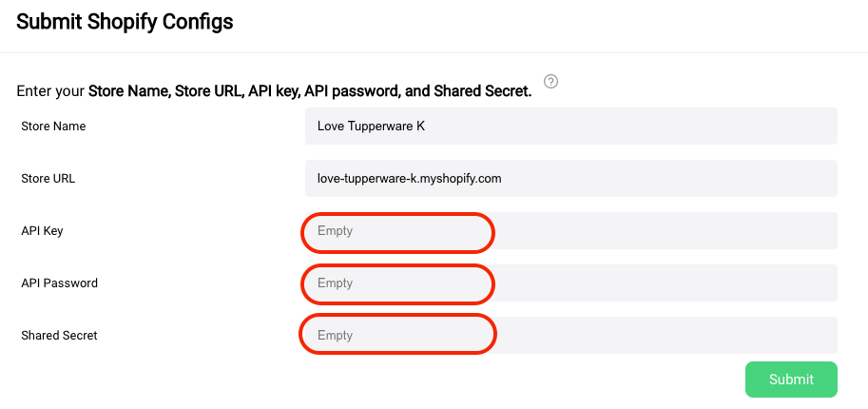
Task: Click the bold 'and Shared Secret.' instruction text
Action: [x=469, y=91]
